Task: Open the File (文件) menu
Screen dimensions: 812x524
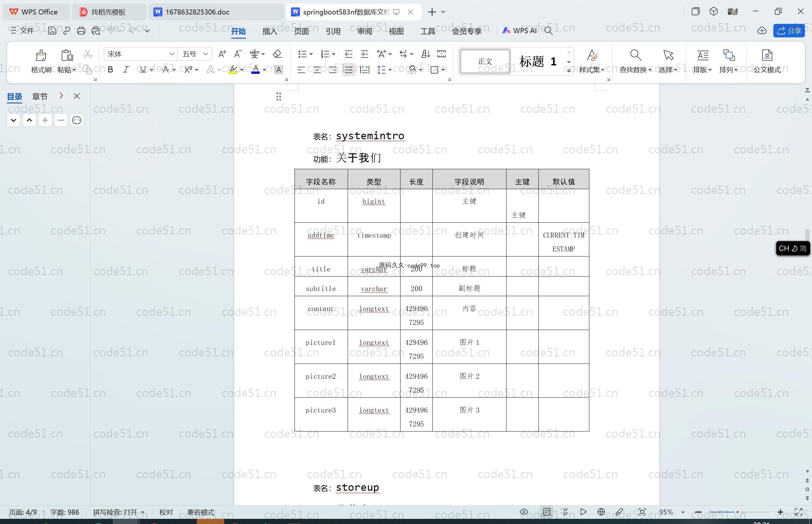Action: (23, 31)
